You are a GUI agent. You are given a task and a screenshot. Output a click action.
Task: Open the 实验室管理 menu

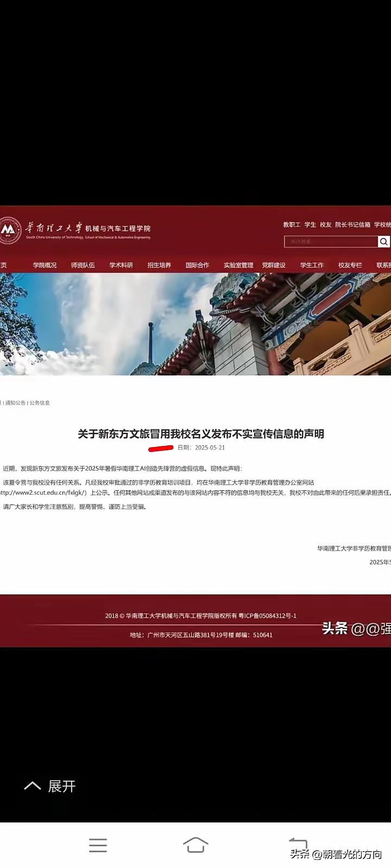point(238,265)
